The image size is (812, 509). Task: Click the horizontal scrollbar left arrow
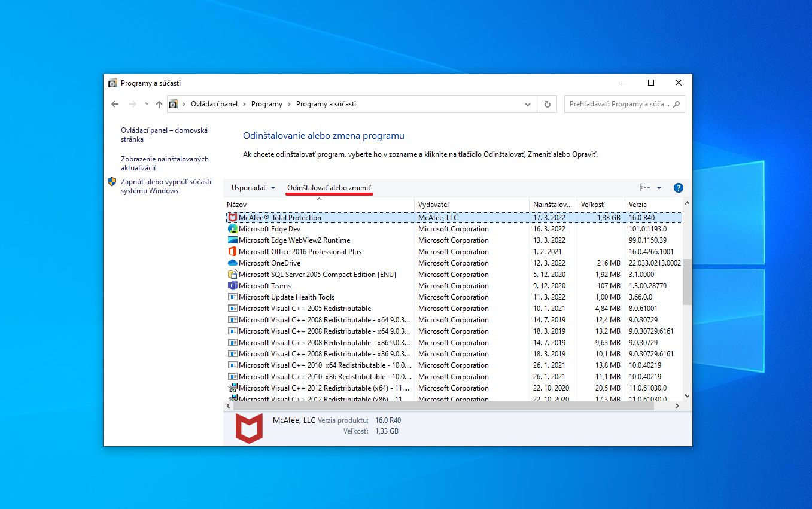pos(229,406)
